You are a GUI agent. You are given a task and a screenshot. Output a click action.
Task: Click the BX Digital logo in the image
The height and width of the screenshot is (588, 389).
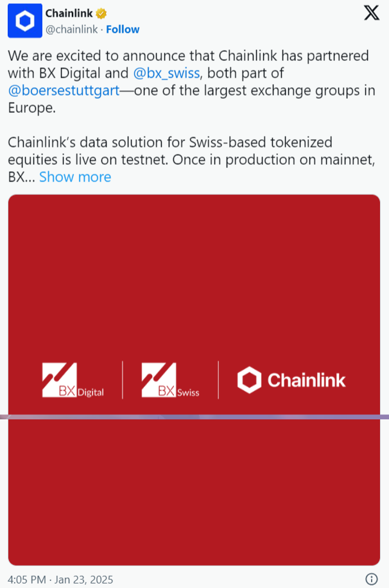[73, 380]
